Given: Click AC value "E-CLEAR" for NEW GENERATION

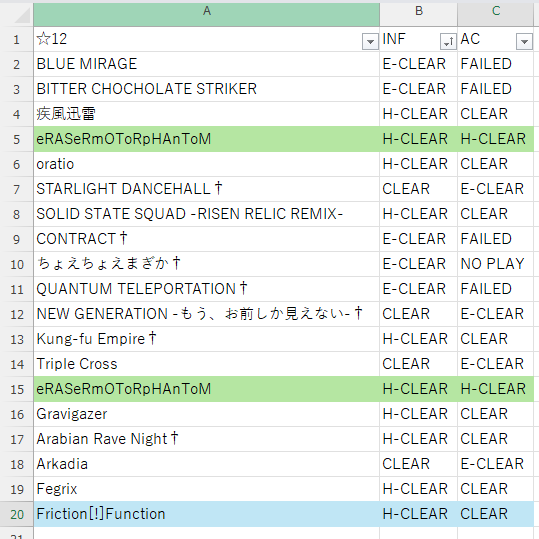Looking at the screenshot, I should (x=492, y=314).
